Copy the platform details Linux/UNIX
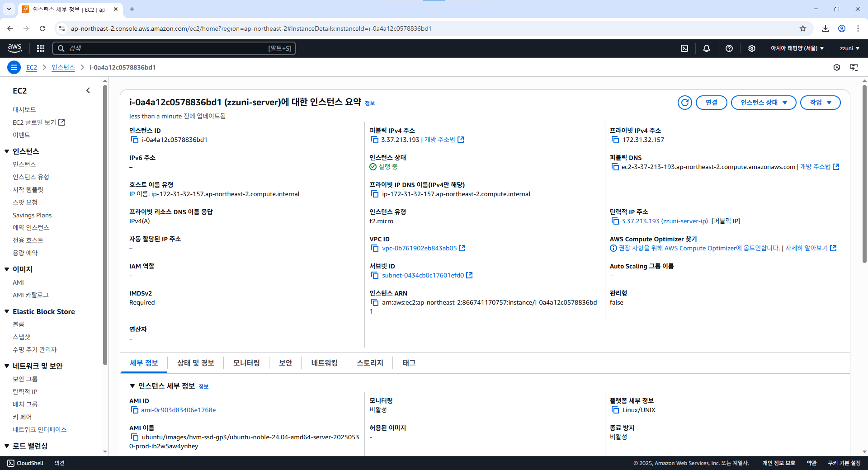This screenshot has width=868, height=470. [x=615, y=410]
